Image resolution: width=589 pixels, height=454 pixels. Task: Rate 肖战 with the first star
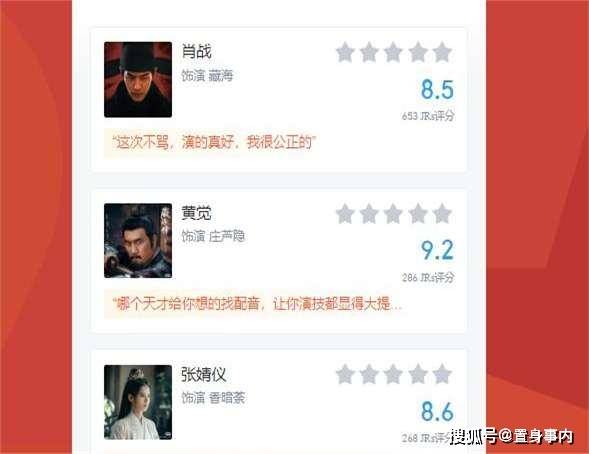tap(345, 52)
